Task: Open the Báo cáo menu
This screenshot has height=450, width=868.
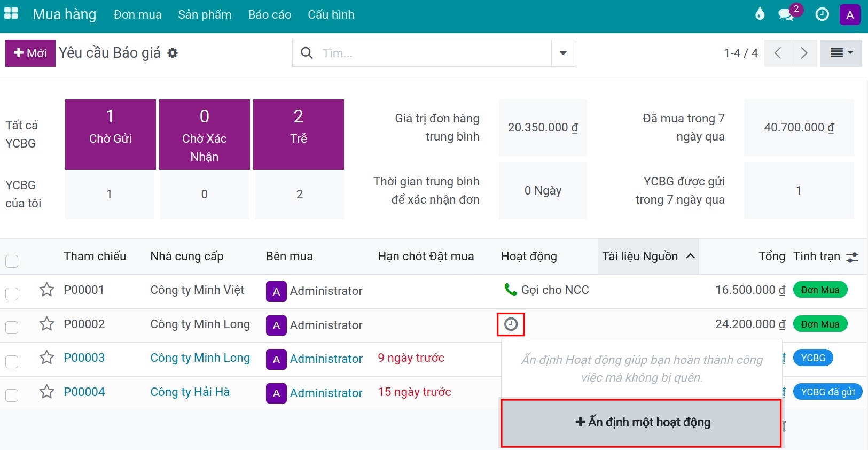Action: (x=270, y=15)
